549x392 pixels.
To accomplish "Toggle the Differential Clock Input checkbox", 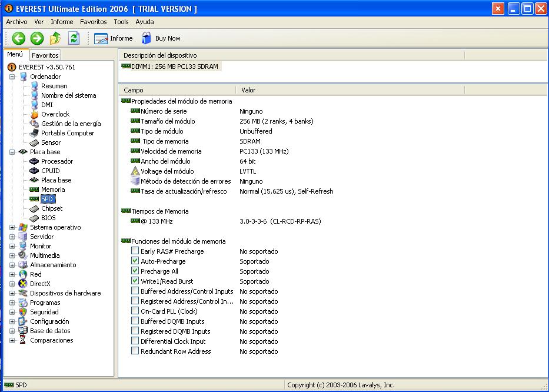I will pos(135,341).
